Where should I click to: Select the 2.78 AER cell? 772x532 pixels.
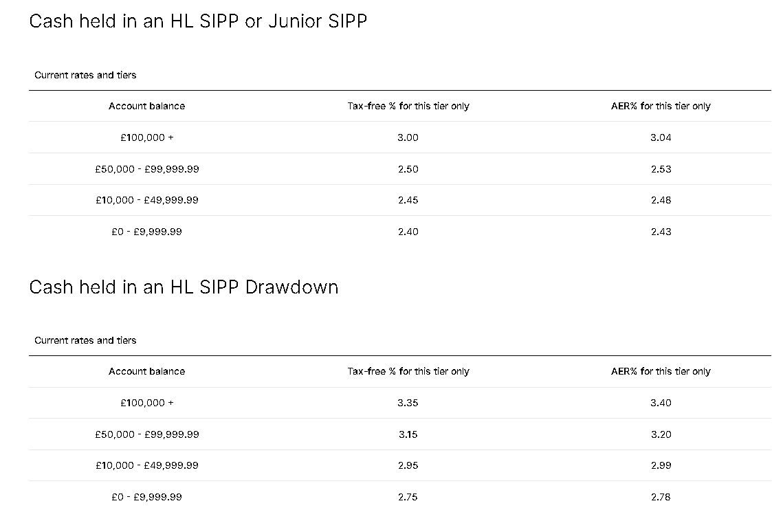661,497
